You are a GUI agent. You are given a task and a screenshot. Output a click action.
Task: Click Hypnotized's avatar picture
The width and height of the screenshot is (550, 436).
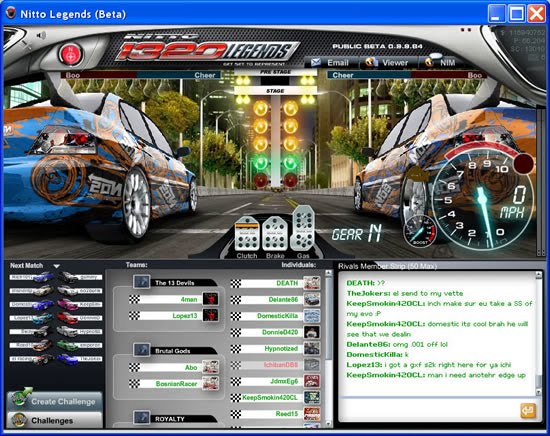click(x=312, y=349)
